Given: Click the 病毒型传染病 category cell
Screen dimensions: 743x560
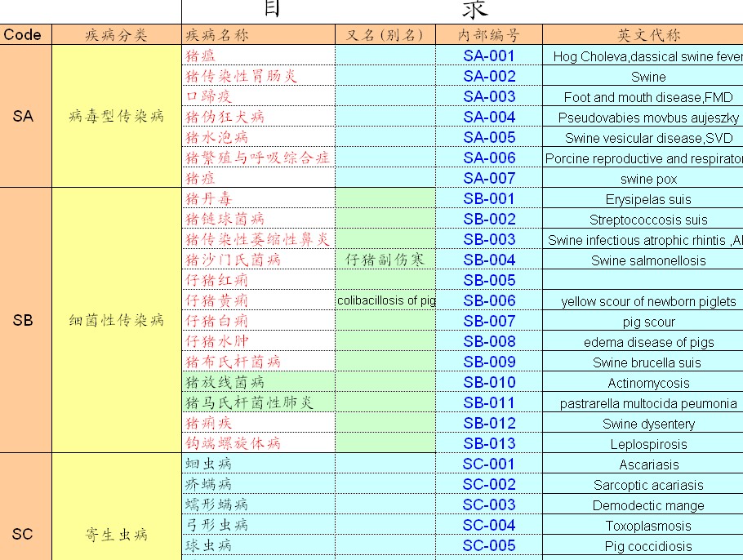Looking at the screenshot, I should (x=116, y=117).
